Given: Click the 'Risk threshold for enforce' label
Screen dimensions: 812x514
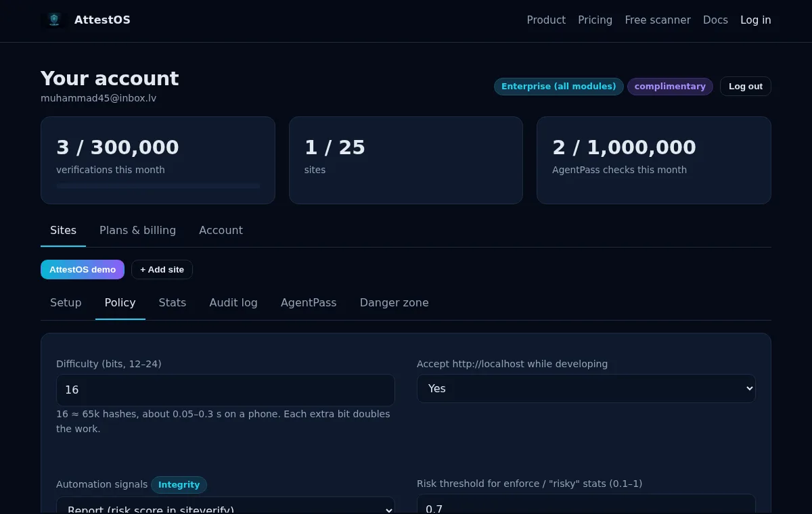Looking at the screenshot, I should (x=529, y=484).
